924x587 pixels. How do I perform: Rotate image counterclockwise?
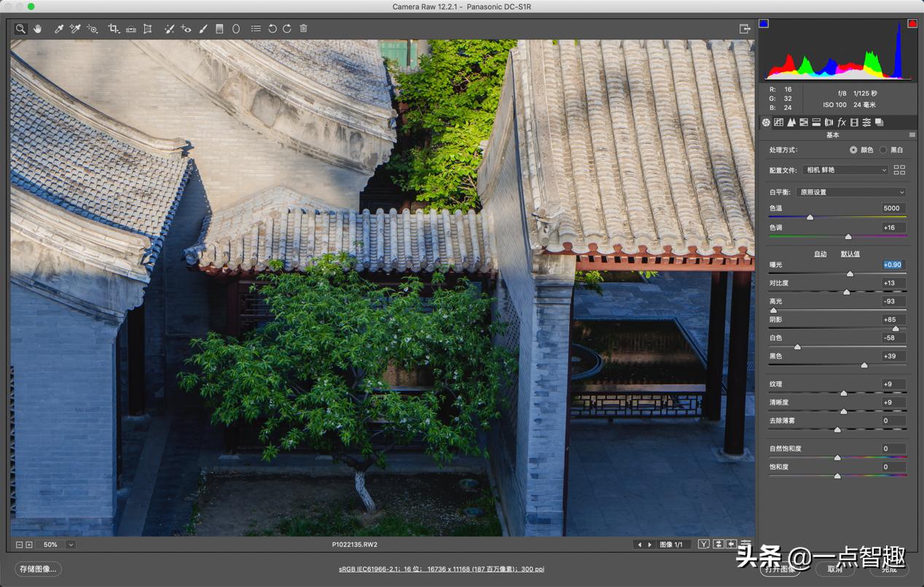click(272, 28)
